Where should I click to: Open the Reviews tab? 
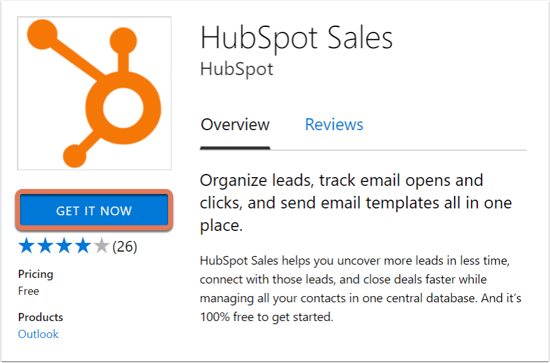coord(334,125)
